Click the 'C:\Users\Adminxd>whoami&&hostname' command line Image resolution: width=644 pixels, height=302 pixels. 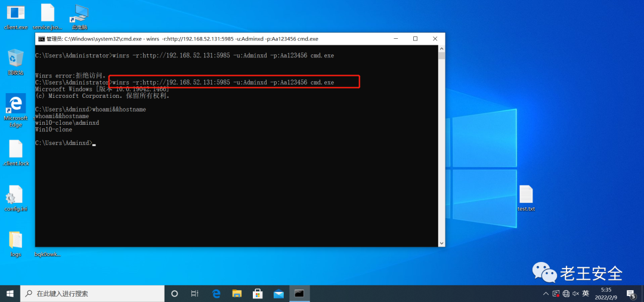pyautogui.click(x=91, y=109)
